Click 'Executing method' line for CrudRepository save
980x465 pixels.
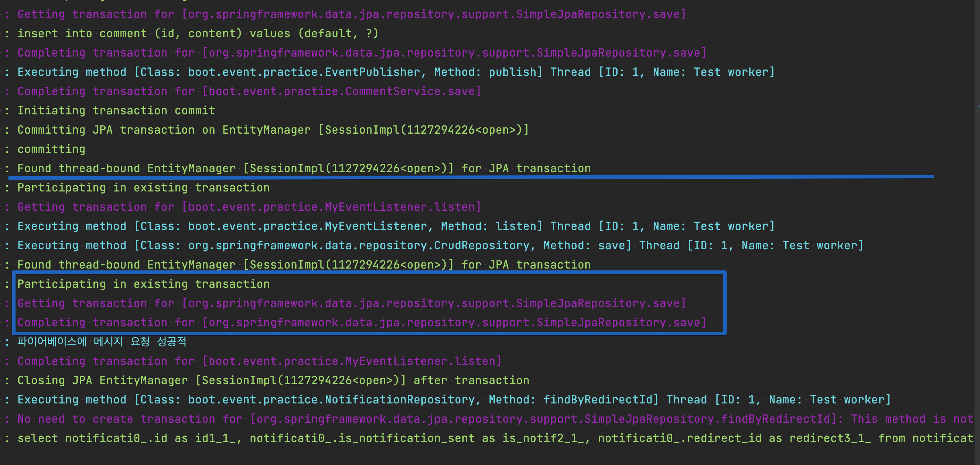(x=440, y=245)
